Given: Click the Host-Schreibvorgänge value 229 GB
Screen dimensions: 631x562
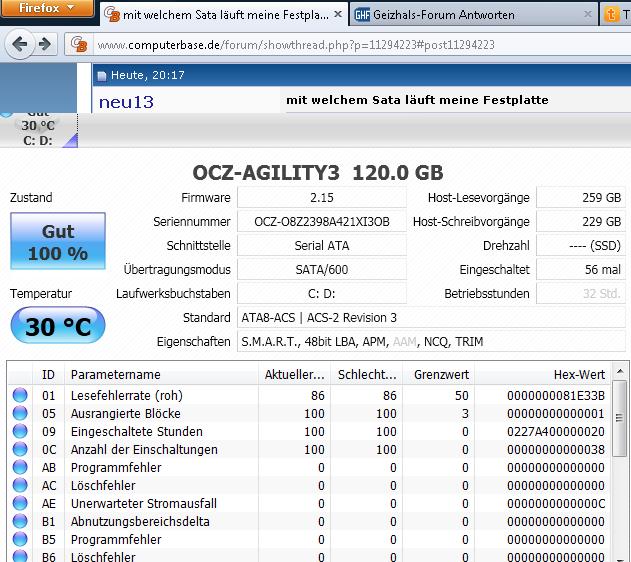Looking at the screenshot, I should point(581,222).
